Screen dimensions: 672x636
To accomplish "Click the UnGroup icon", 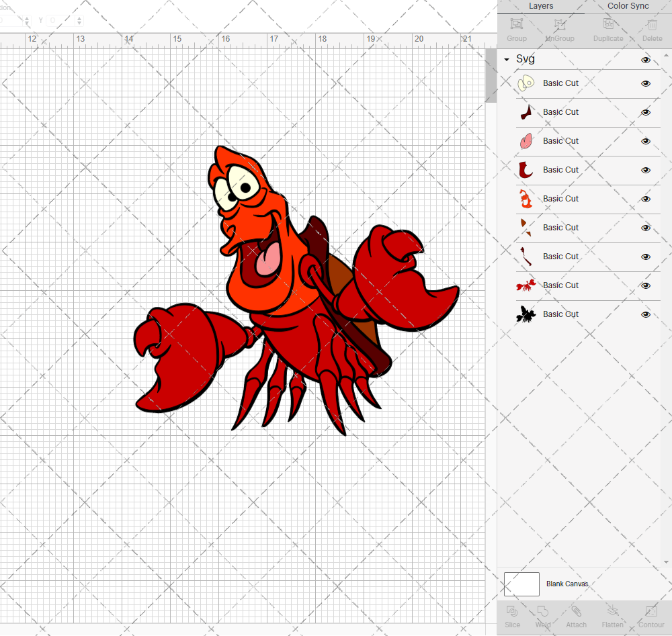I will 559,27.
